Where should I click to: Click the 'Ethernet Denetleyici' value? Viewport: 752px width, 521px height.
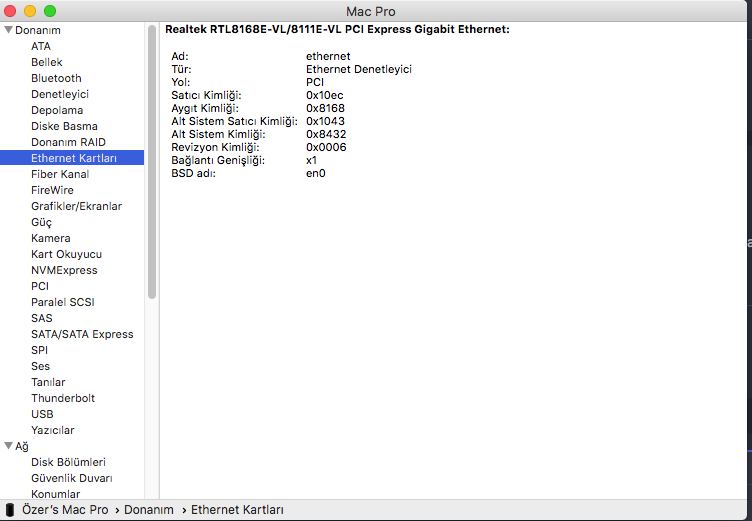[359, 69]
